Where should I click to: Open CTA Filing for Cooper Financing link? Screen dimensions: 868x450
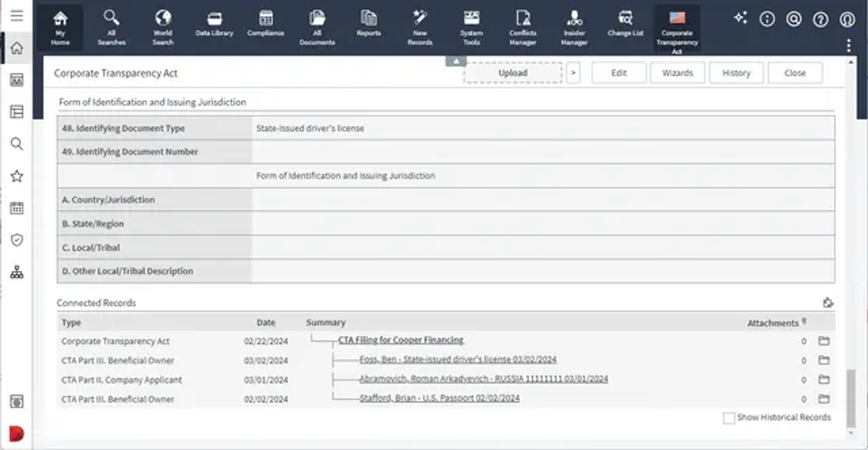401,340
